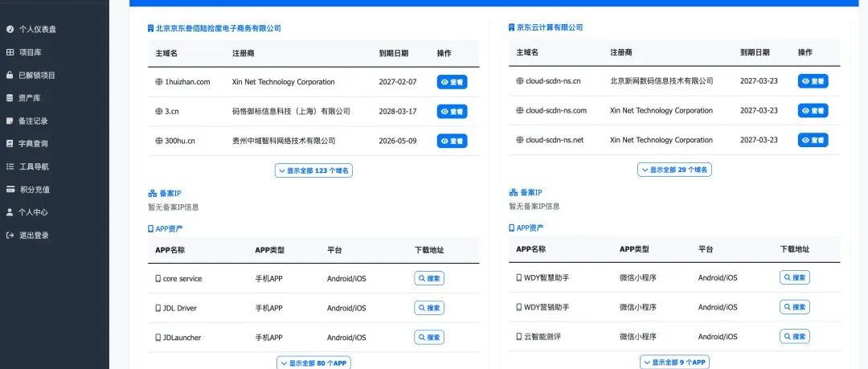Click the globe icon beside cloud-scdn-ns.com
868x369 pixels.
point(520,110)
